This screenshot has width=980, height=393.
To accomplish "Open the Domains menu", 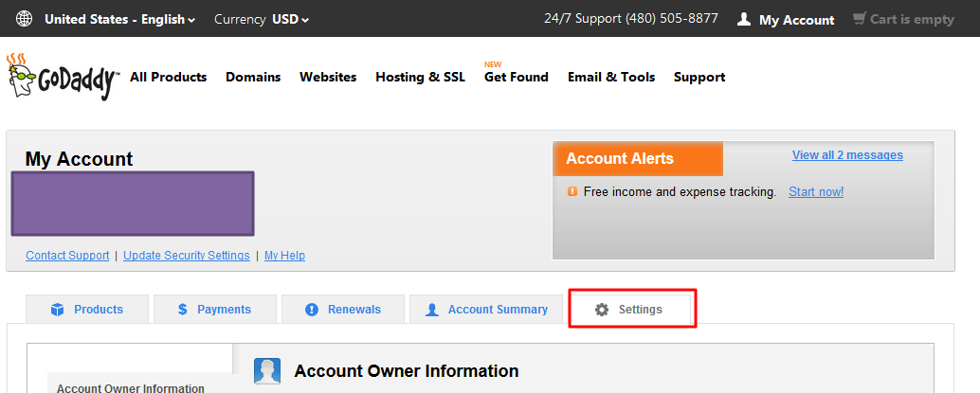I will tap(253, 77).
